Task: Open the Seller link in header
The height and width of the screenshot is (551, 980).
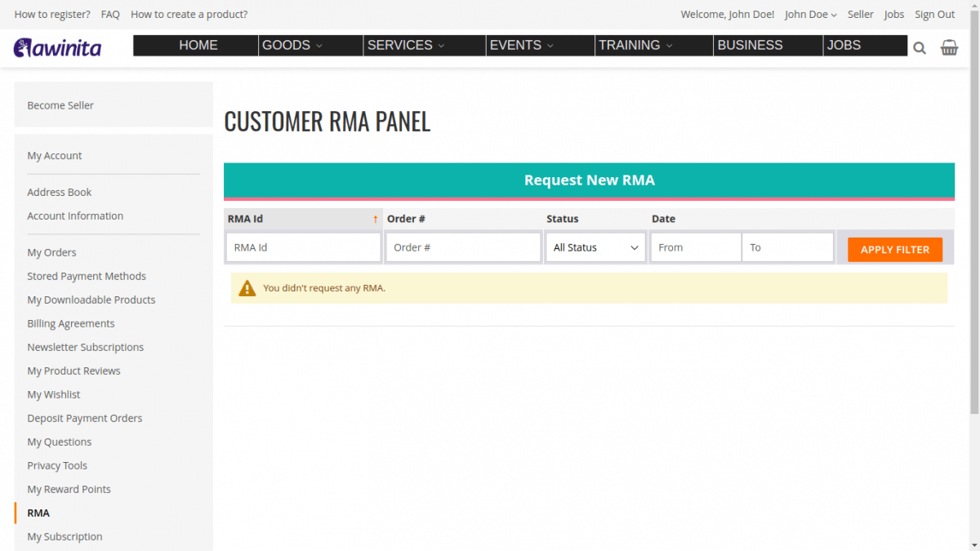Action: tap(860, 14)
